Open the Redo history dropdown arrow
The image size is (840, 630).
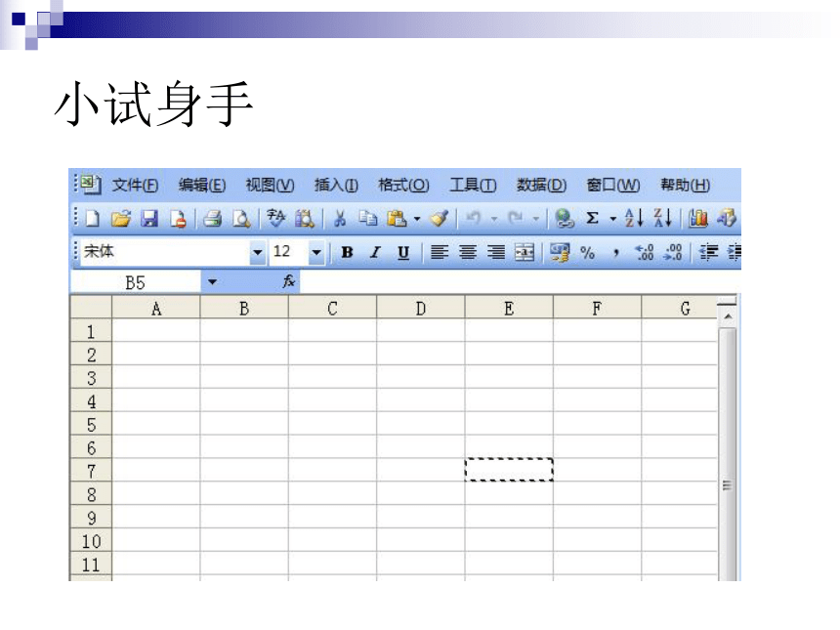[535, 219]
